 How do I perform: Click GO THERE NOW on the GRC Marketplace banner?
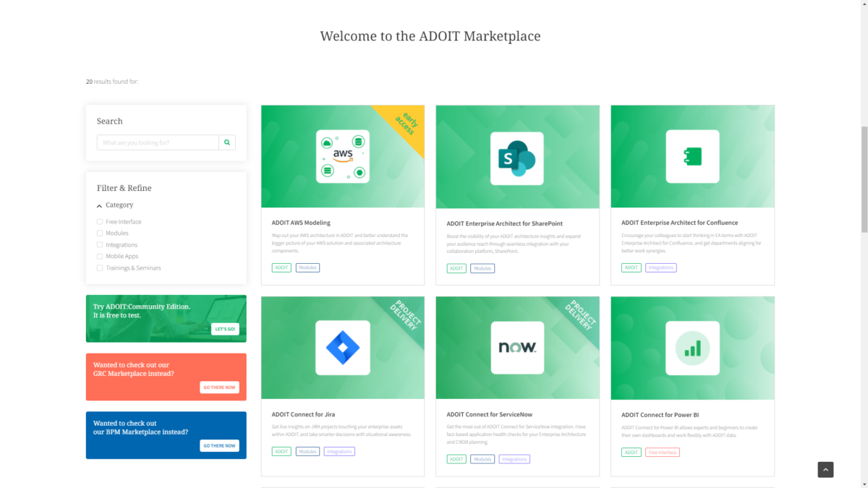pyautogui.click(x=219, y=387)
